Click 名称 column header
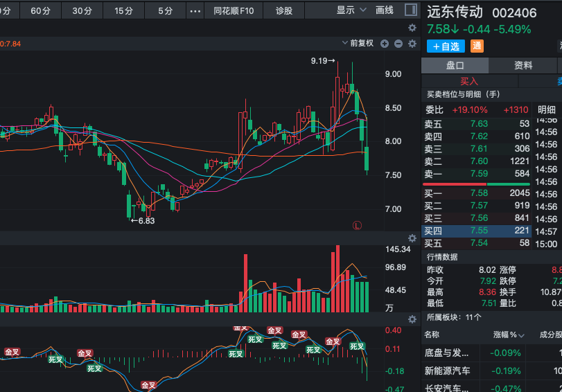 pos(432,335)
